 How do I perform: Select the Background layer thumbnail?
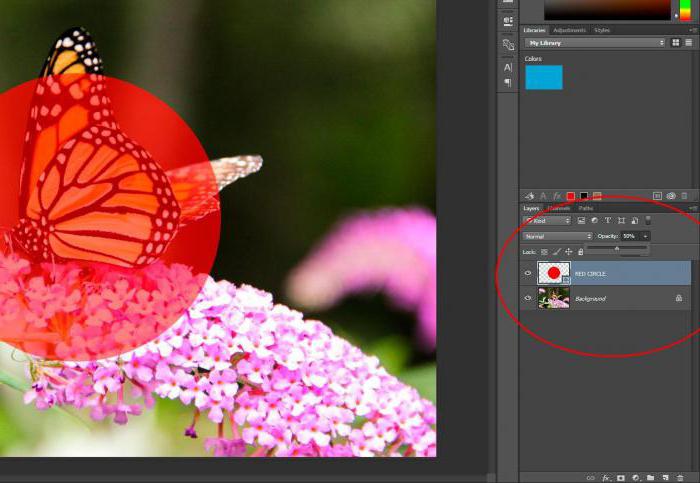pos(554,298)
